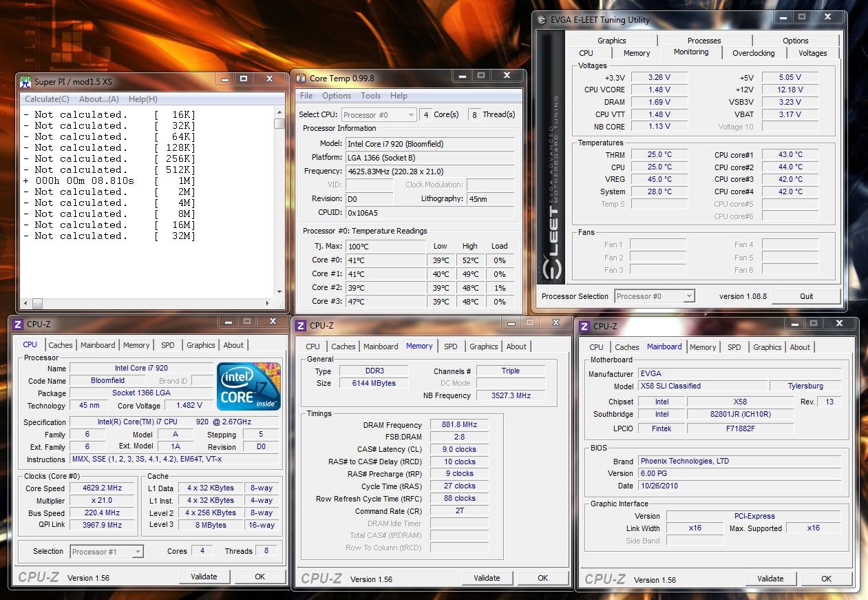This screenshot has height=600, width=868.
Task: Open Caches tab in the CPU-Z Motherboard window
Action: [627, 347]
